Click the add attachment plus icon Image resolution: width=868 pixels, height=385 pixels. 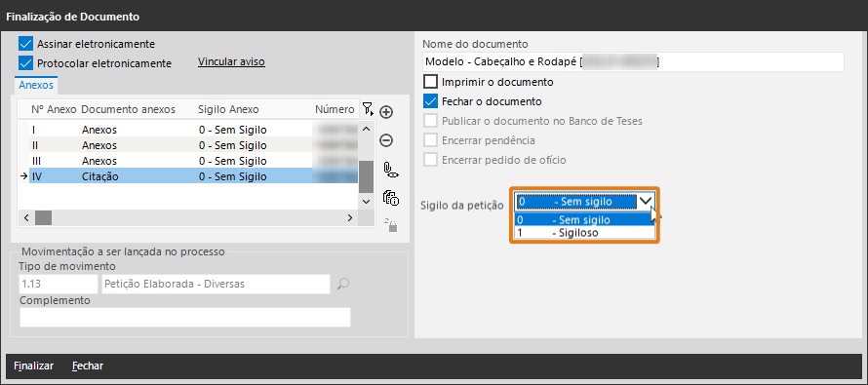386,112
